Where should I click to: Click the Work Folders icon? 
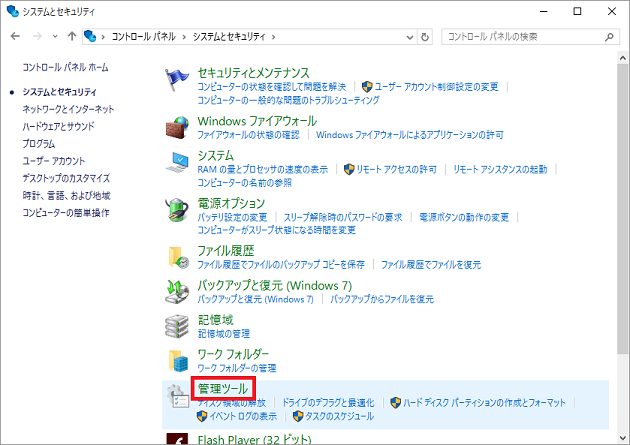coord(178,360)
